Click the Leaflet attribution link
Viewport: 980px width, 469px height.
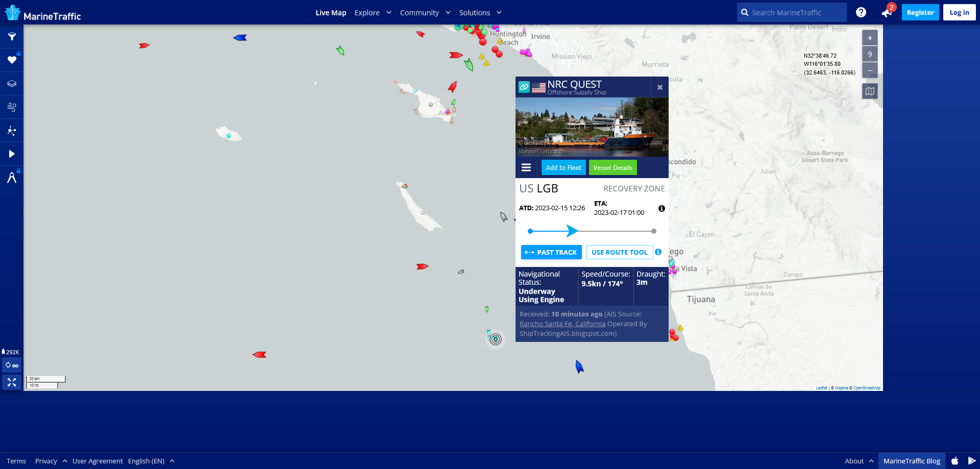click(822, 388)
